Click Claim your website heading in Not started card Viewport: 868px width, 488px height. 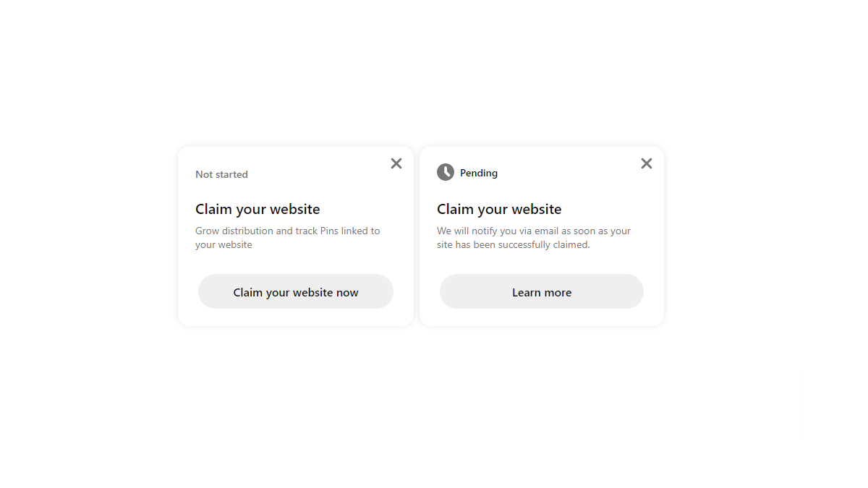pyautogui.click(x=258, y=209)
